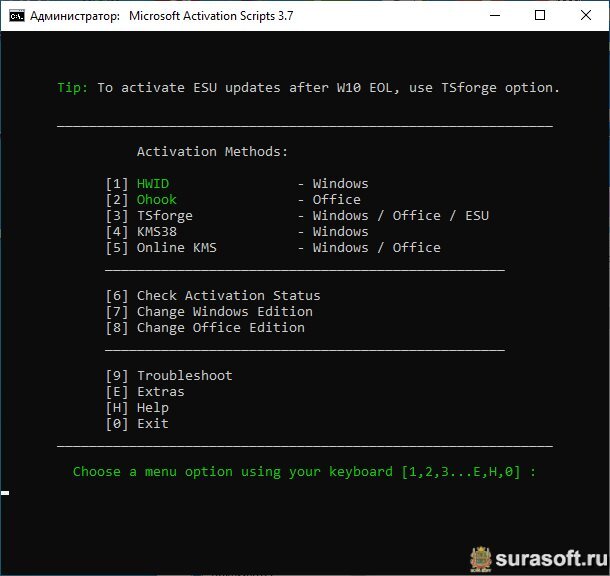Viewport: 610px width, 576px height.
Task: Click '[8] Change Office Edition'
Action: click(x=205, y=327)
